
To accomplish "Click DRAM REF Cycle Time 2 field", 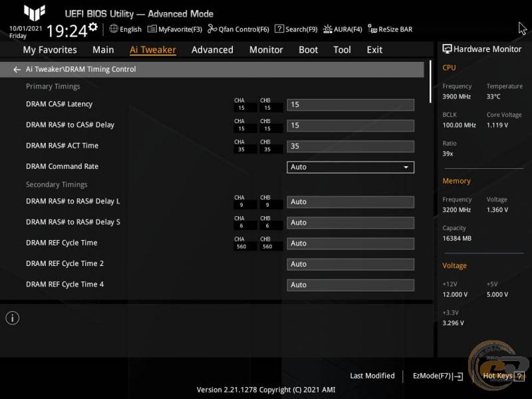I will click(x=350, y=264).
